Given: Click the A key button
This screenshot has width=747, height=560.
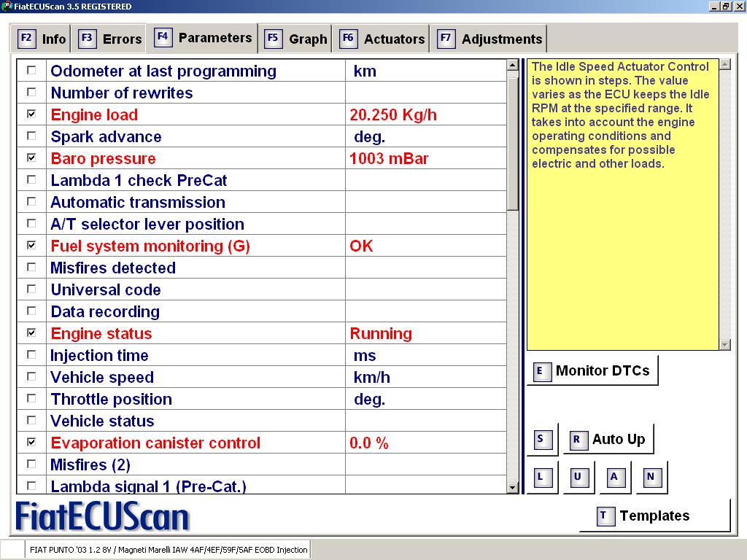Looking at the screenshot, I should (x=616, y=477).
